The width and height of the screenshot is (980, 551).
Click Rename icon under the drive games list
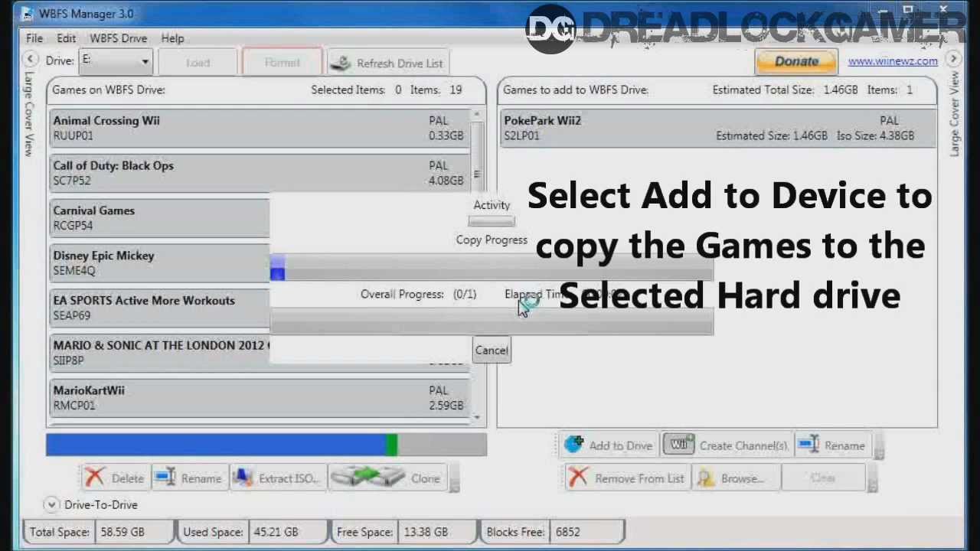coord(165,478)
